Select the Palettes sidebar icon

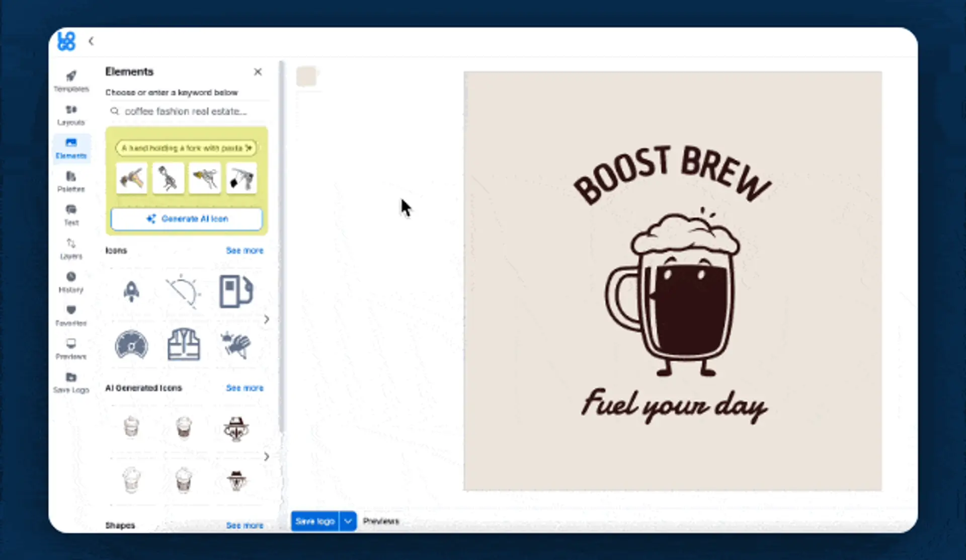pyautogui.click(x=71, y=177)
